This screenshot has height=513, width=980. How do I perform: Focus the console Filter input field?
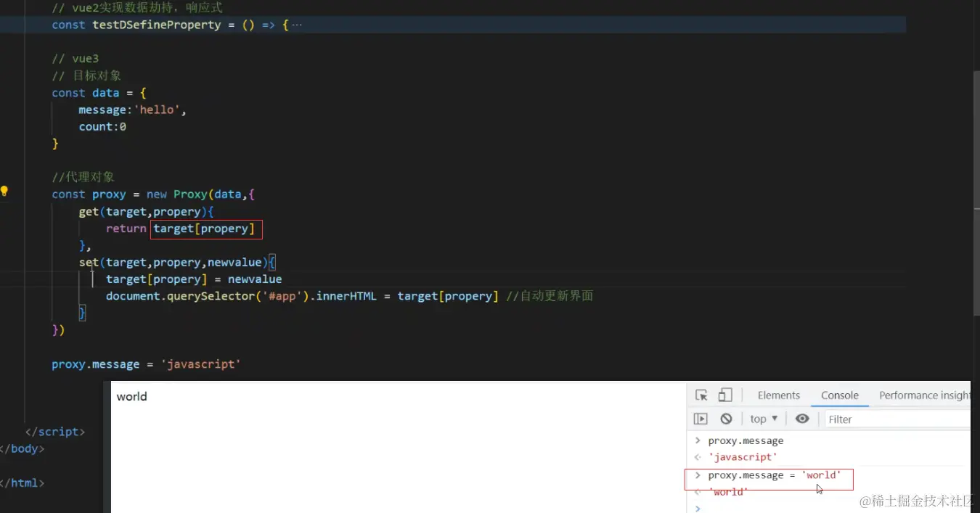click(897, 419)
